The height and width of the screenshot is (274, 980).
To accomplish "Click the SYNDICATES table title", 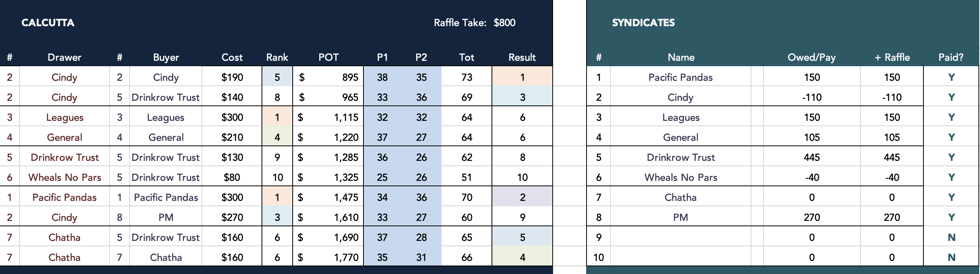I will pyautogui.click(x=643, y=23).
